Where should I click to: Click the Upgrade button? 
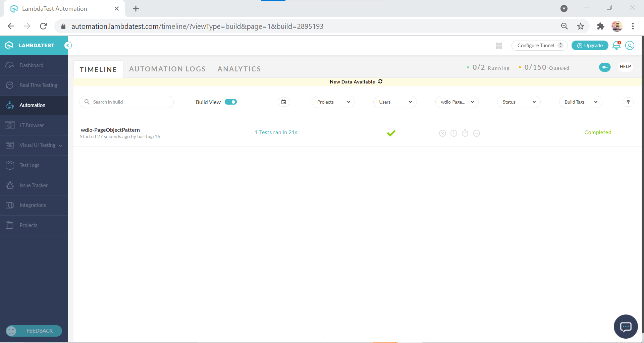point(590,45)
